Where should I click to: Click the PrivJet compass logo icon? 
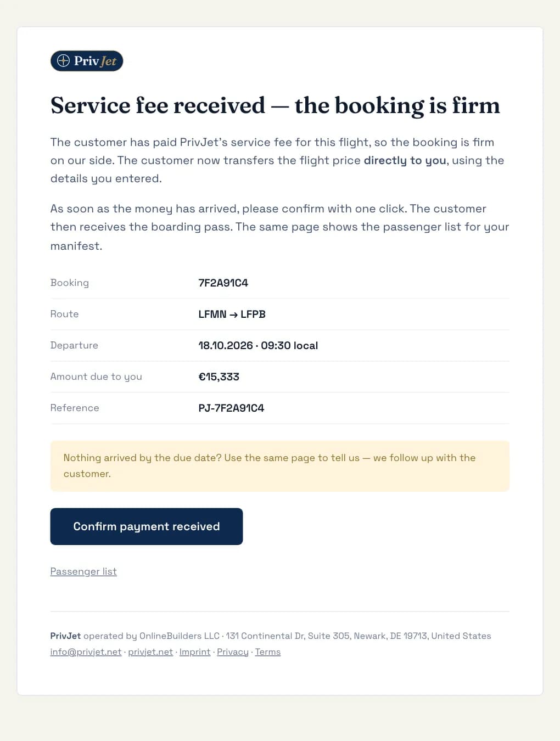[x=64, y=61]
